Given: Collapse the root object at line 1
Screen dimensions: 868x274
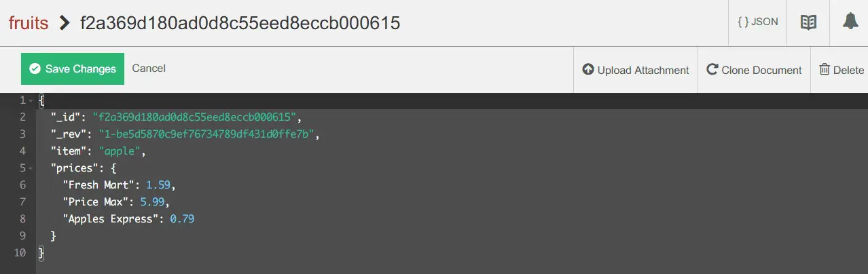Looking at the screenshot, I should click(x=29, y=100).
